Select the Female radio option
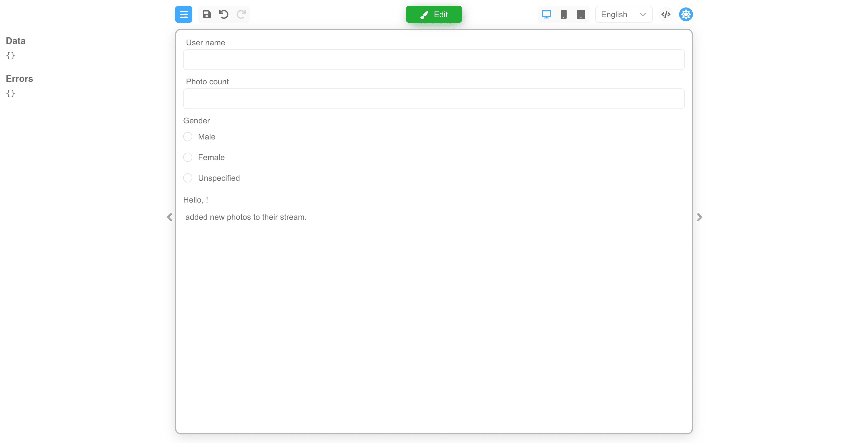This screenshot has width=868, height=443. pos(188,157)
